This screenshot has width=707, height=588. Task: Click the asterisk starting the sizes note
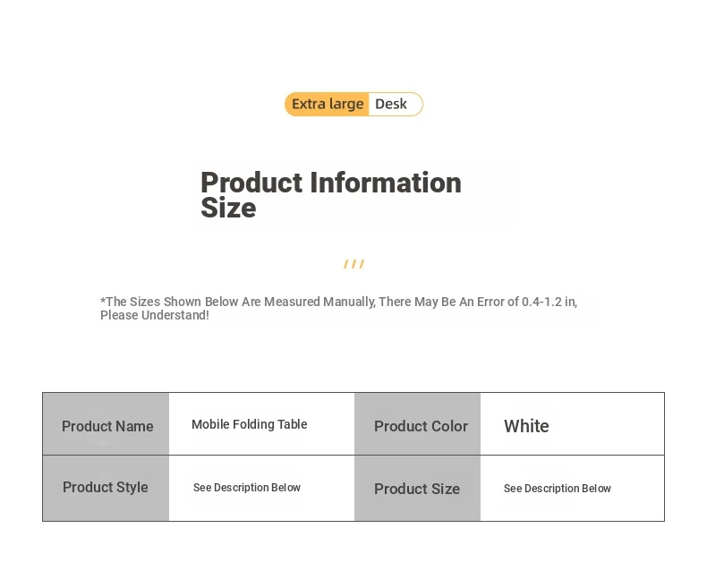coord(103,301)
